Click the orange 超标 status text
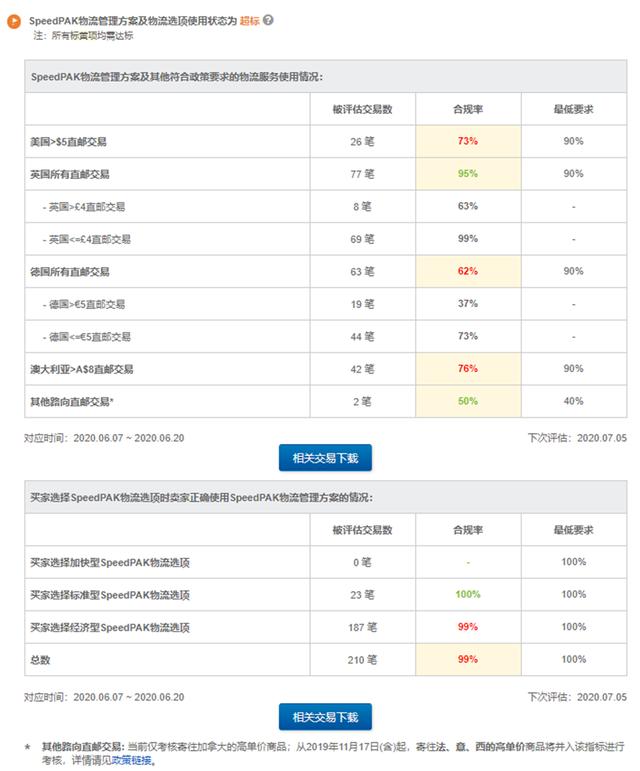 pos(250,21)
